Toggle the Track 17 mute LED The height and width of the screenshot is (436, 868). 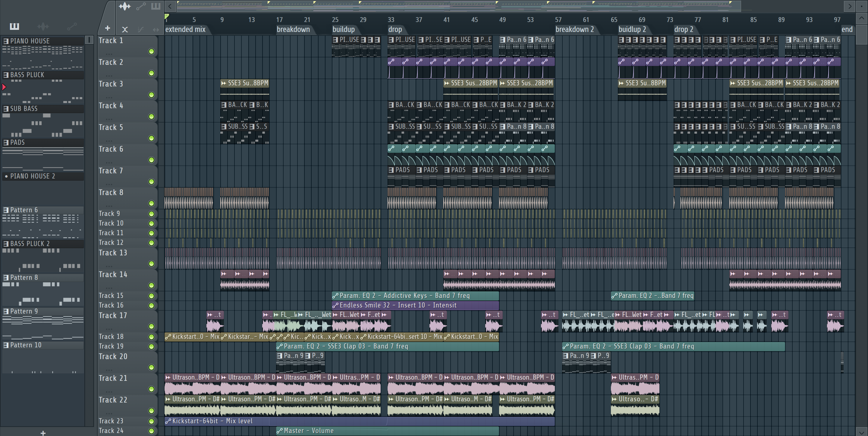point(151,327)
